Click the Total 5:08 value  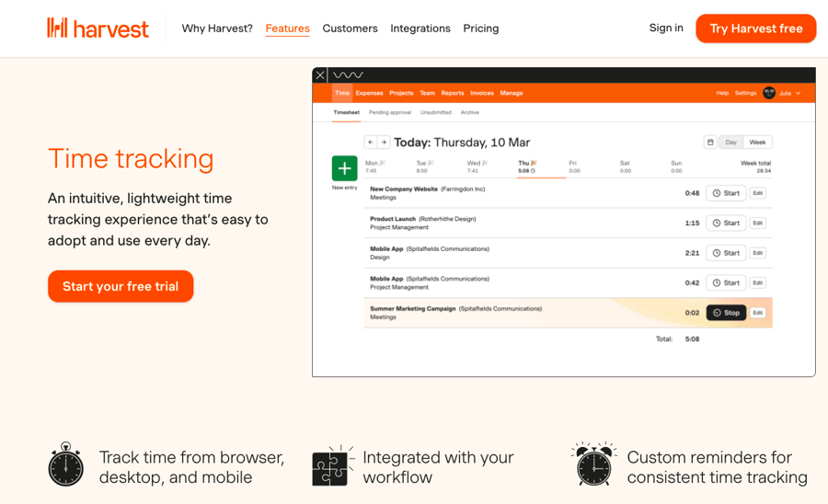tap(692, 339)
